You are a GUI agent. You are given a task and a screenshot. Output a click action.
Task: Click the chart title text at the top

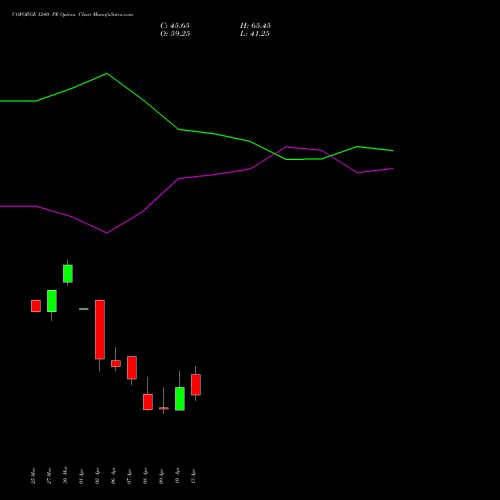point(72,14)
